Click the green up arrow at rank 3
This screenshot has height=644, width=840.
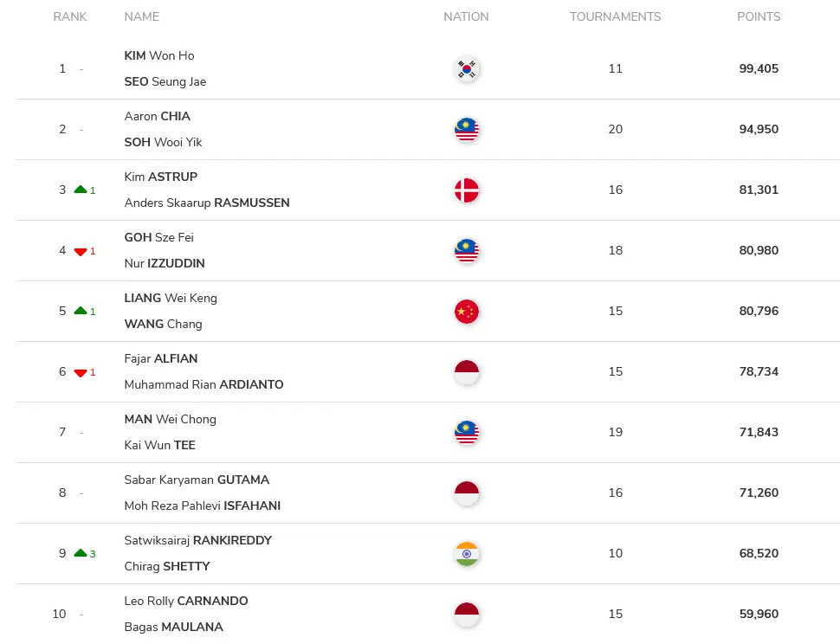81,190
